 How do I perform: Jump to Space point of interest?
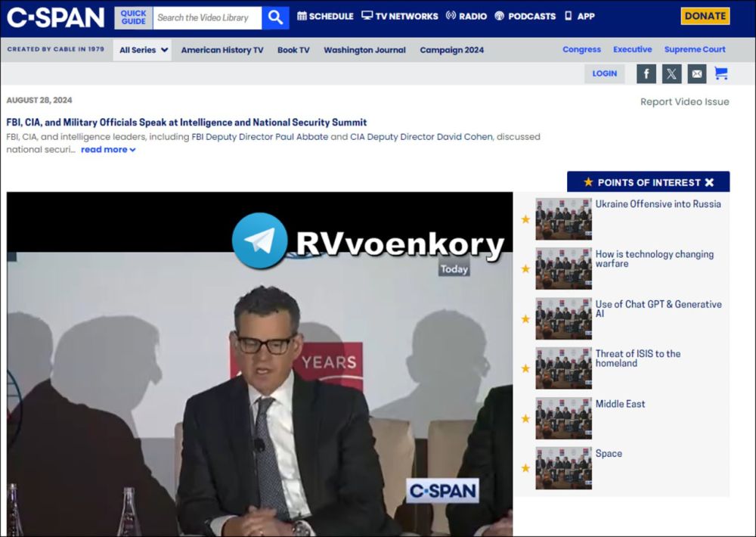609,454
